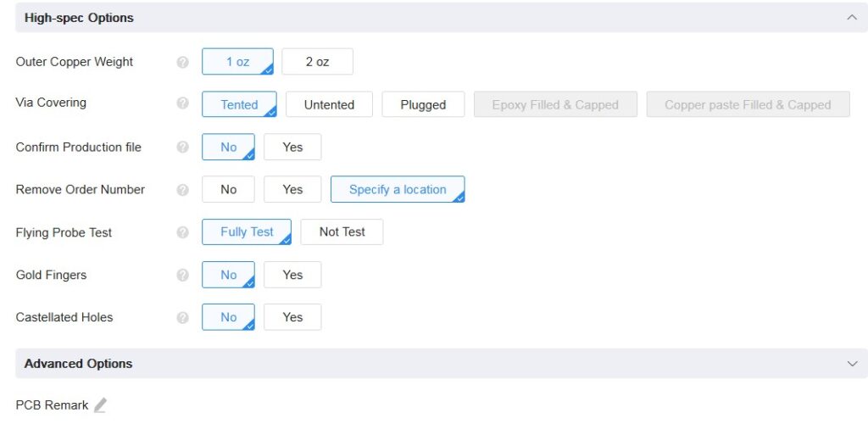Click Flying Probe Test help icon

click(x=182, y=232)
